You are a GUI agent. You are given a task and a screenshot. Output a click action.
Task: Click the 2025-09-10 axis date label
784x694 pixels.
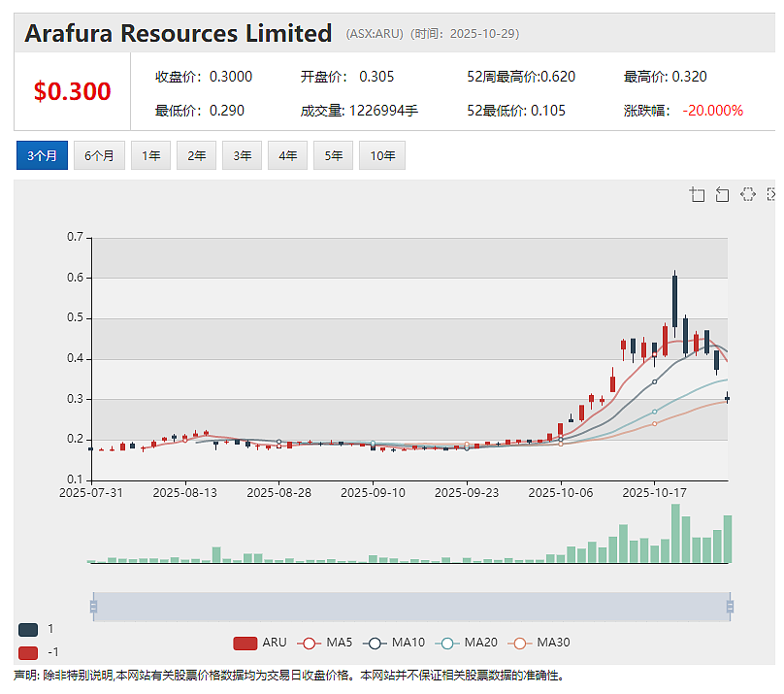click(x=373, y=493)
